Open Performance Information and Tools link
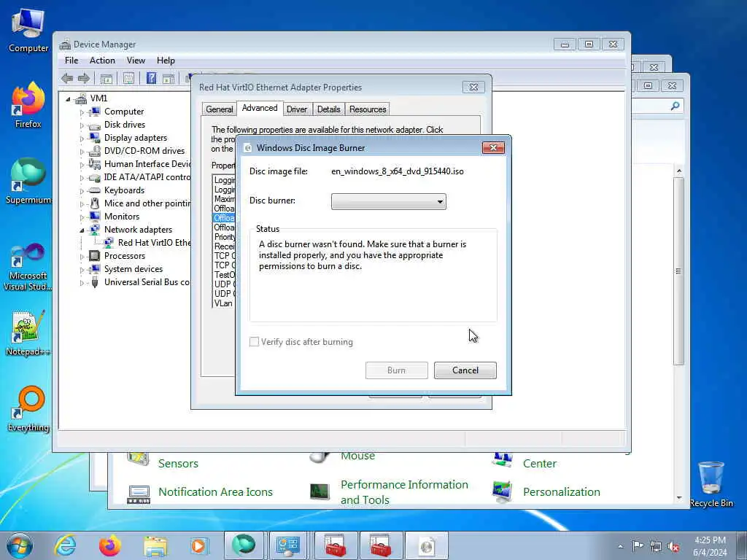 [x=404, y=492]
